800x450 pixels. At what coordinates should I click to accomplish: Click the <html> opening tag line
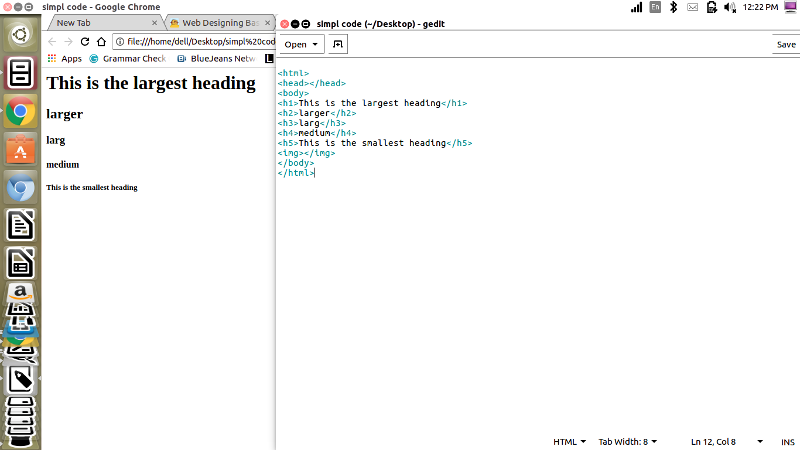tap(293, 73)
